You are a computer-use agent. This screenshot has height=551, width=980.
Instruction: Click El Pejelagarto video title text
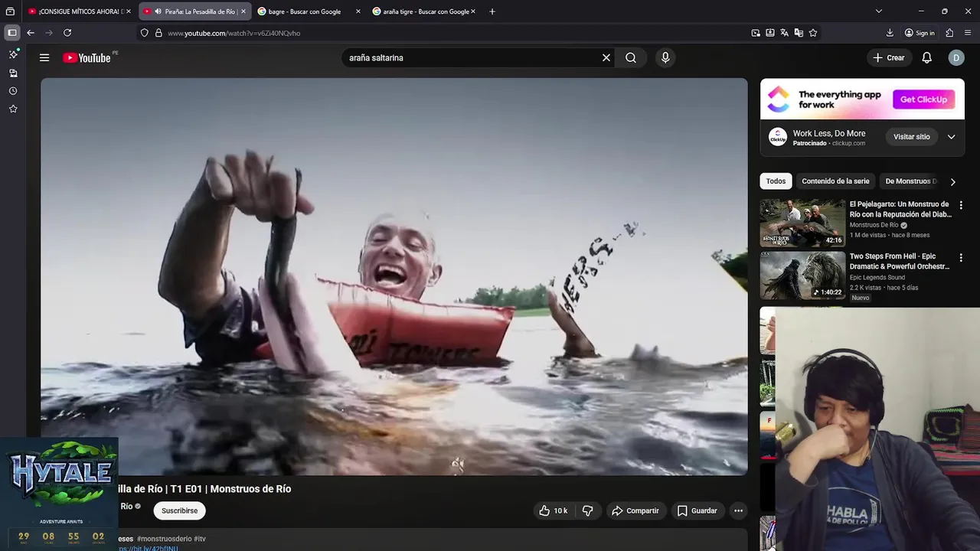900,209
